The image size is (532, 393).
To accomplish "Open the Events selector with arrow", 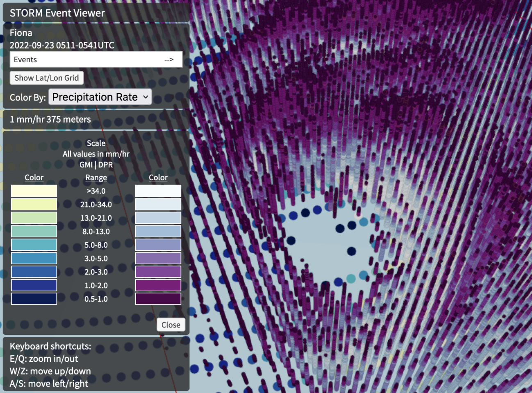I will (x=96, y=59).
